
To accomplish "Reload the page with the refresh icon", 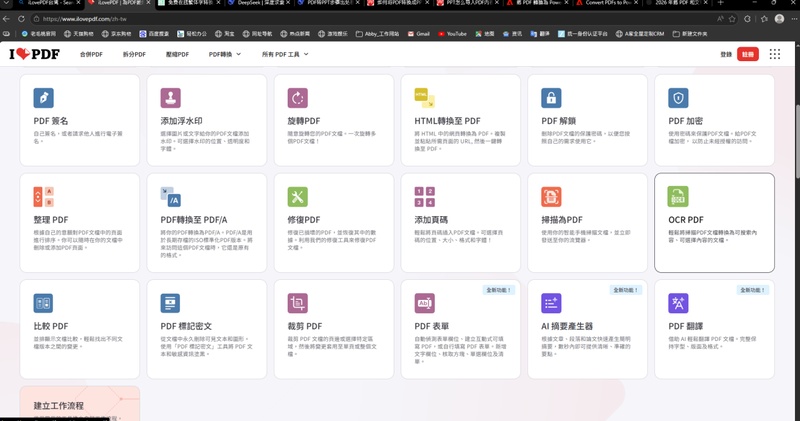I will 21,19.
